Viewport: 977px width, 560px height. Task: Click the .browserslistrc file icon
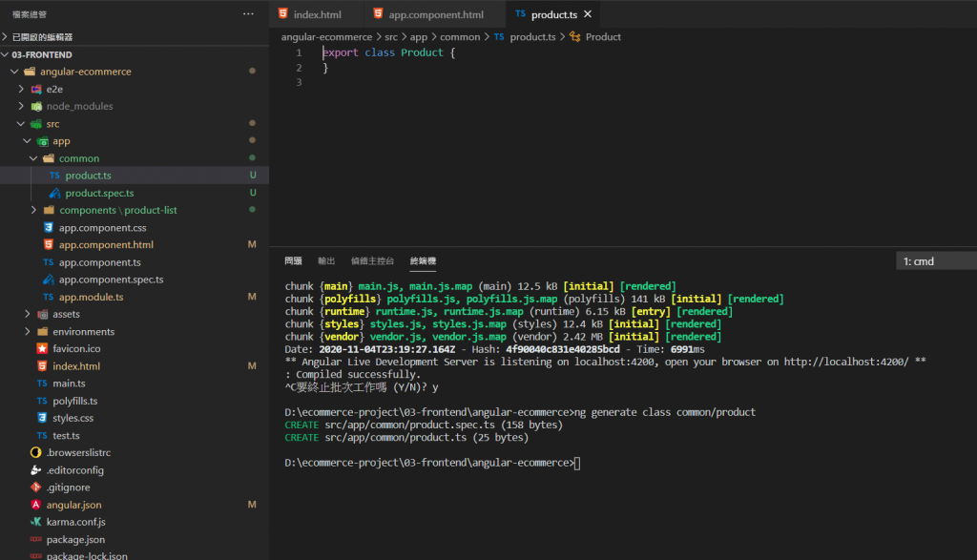(36, 453)
